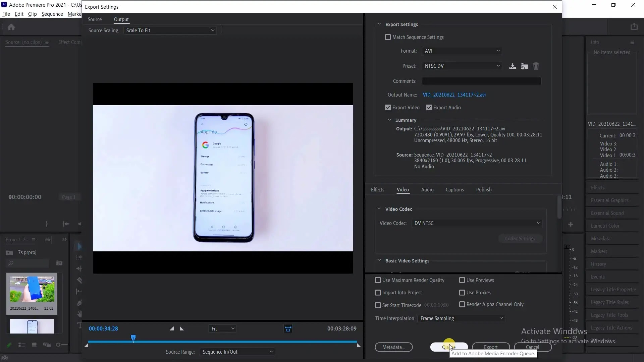The width and height of the screenshot is (644, 362).
Task: Click the Set Out Point marker icon
Action: 182,328
